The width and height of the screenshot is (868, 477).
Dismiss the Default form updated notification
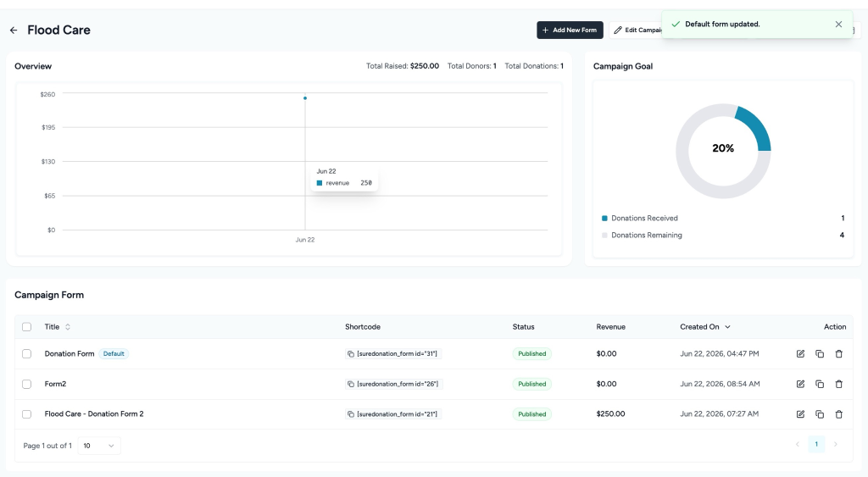838,25
